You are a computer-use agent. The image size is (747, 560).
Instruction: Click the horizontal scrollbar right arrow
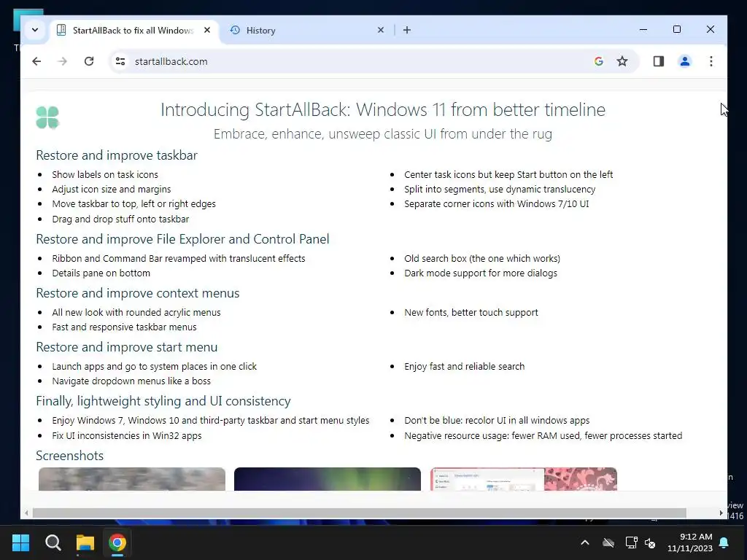pyautogui.click(x=721, y=513)
